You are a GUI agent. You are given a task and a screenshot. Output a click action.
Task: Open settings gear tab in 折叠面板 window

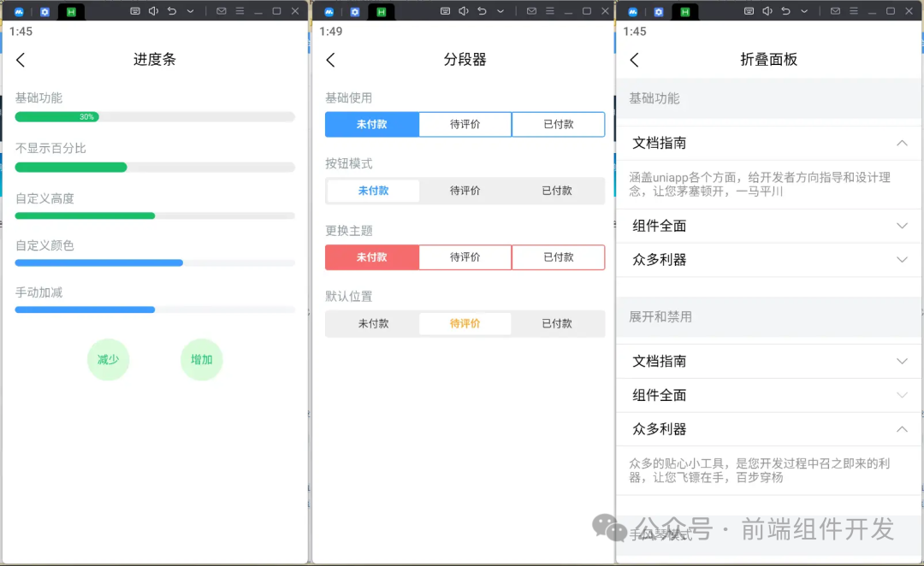pyautogui.click(x=659, y=12)
